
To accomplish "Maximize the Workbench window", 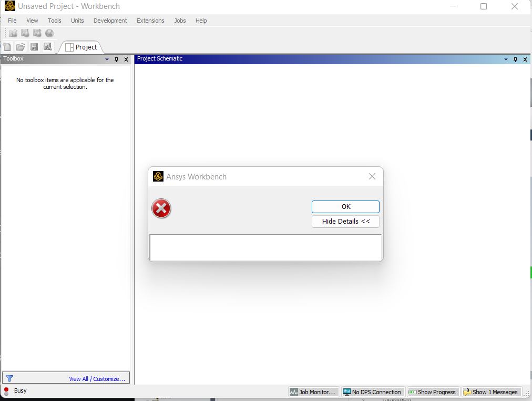I will point(484,6).
